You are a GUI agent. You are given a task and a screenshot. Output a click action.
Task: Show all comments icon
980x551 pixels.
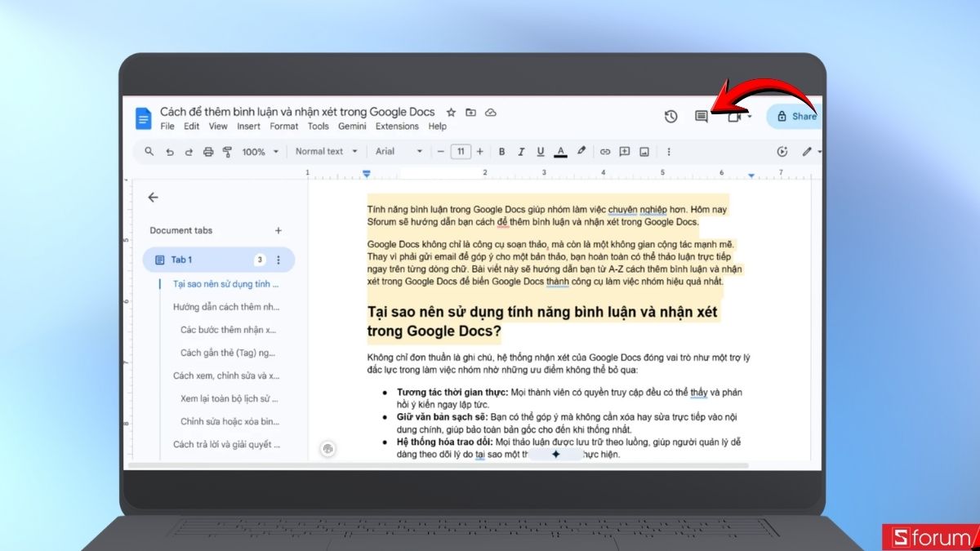pyautogui.click(x=701, y=117)
